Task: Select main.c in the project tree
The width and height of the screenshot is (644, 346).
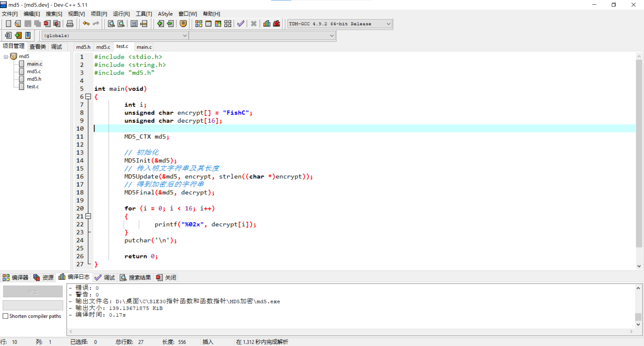Action: [35, 64]
